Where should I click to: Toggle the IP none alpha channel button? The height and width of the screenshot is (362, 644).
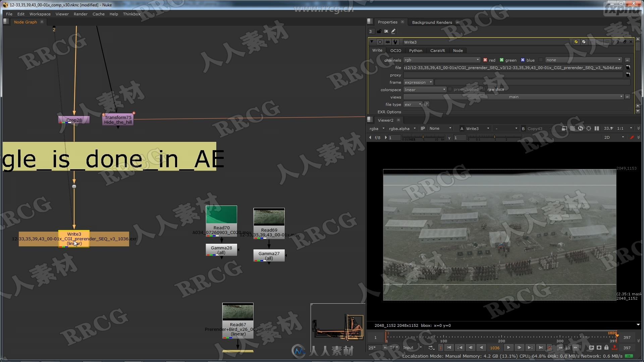pos(422,128)
